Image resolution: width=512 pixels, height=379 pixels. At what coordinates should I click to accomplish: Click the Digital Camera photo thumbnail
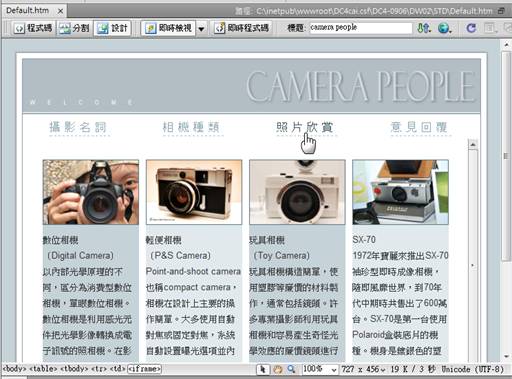tap(91, 192)
